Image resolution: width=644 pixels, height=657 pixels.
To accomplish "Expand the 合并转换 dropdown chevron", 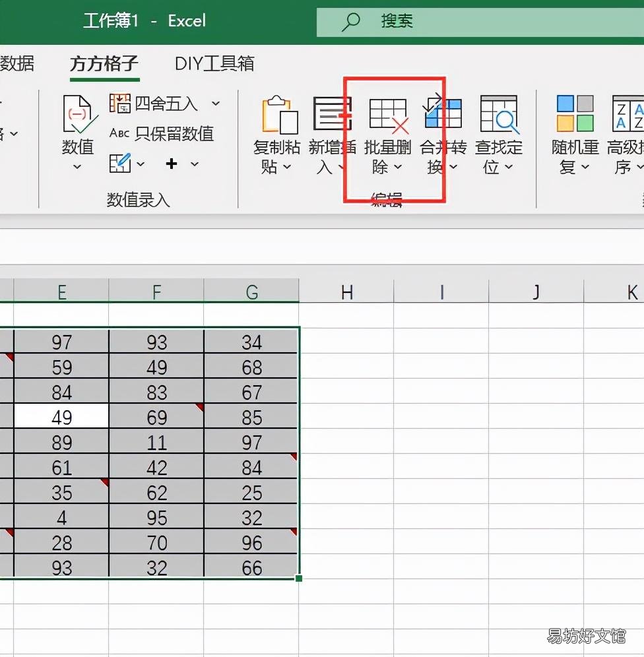I will (x=453, y=167).
